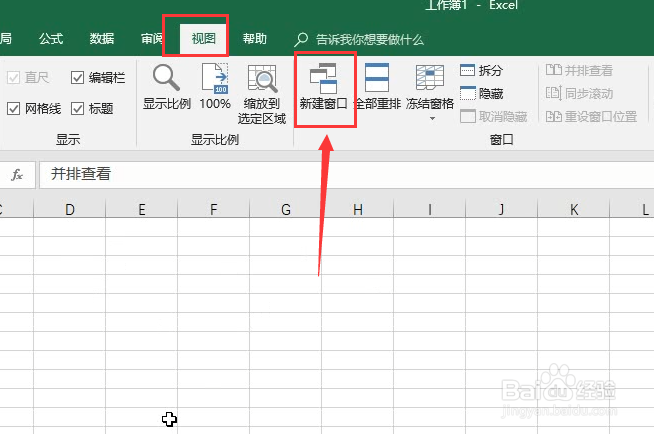Click the Tell Me search box
The width and height of the screenshot is (654, 434).
pos(359,40)
